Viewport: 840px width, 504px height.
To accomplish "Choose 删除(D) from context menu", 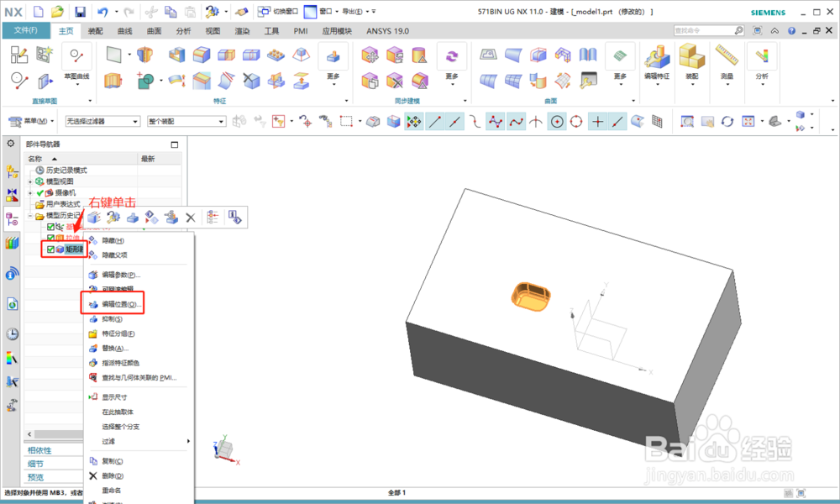I will coord(113,475).
